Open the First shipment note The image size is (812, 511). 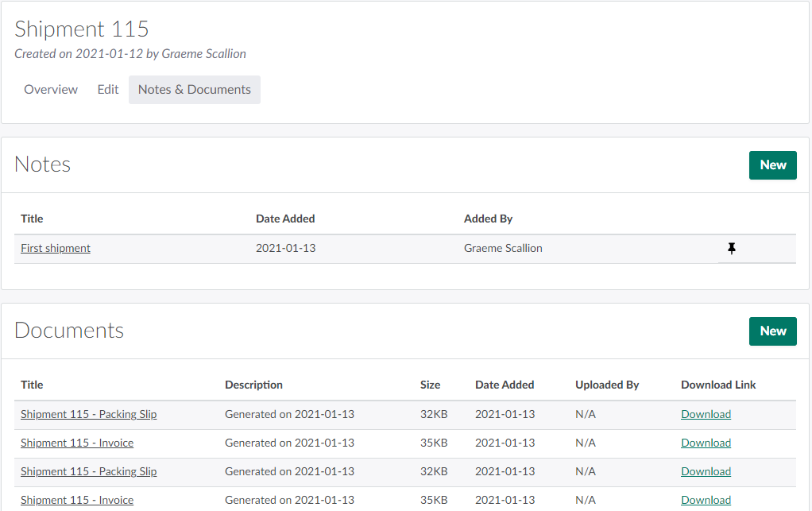56,249
